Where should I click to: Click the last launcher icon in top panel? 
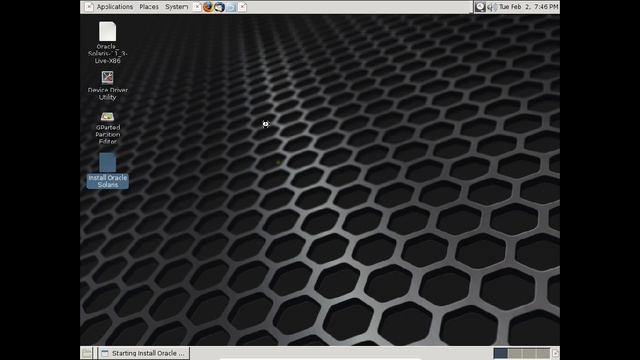pos(242,7)
